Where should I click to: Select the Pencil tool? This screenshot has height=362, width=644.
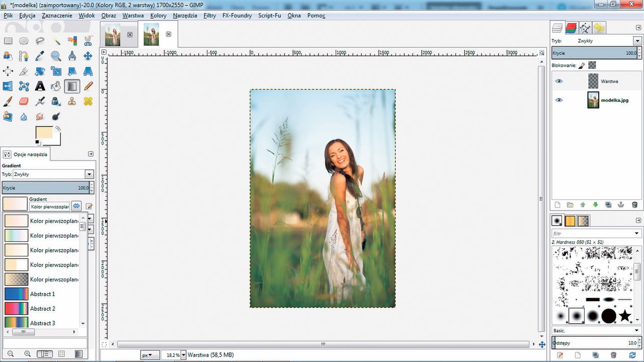[88, 86]
